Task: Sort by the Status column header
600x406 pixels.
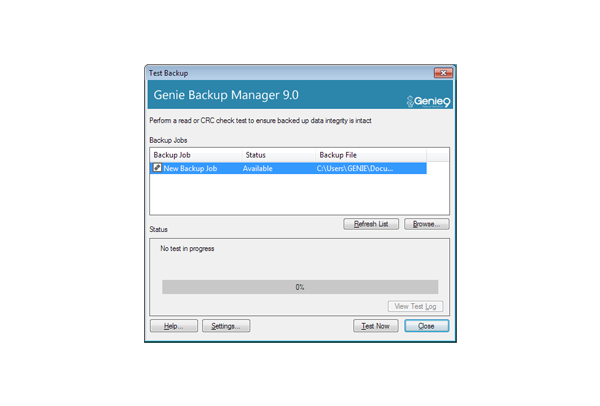Action: pos(278,155)
